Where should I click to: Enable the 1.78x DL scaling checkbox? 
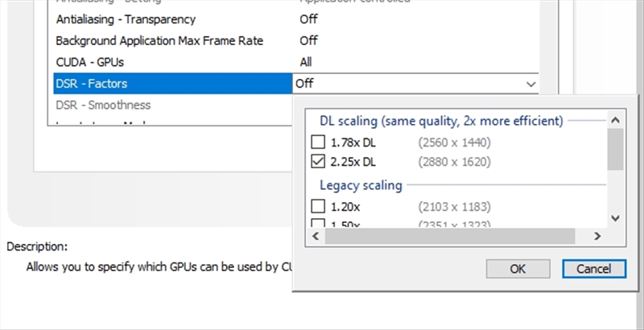(318, 142)
